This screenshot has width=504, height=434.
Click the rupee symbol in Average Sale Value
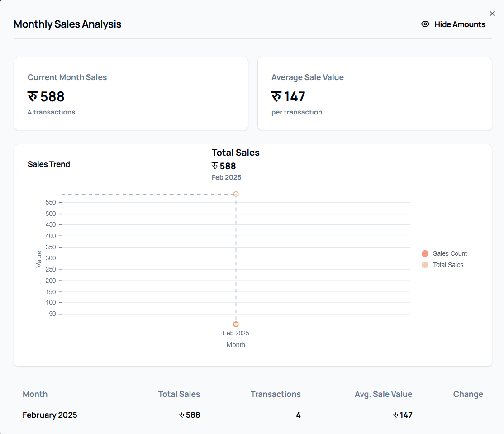[277, 96]
